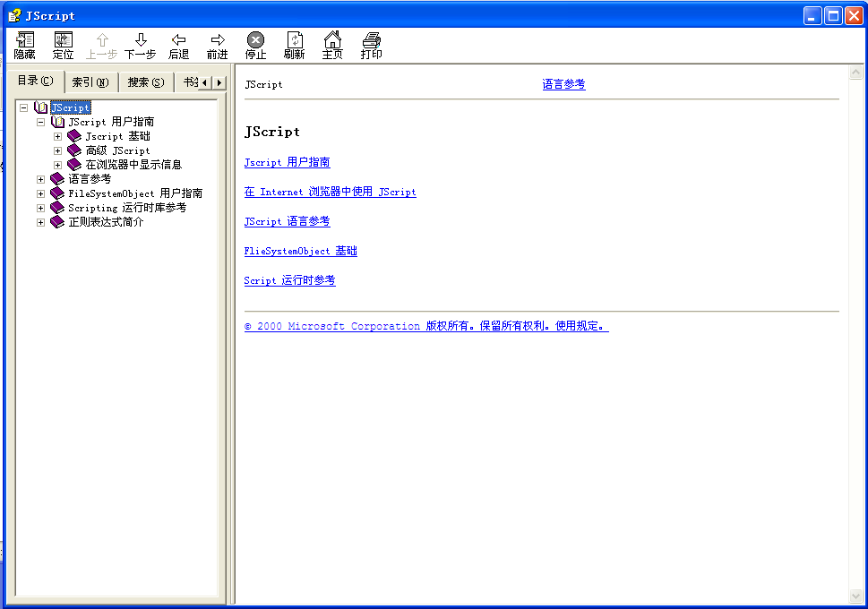Open the 2000 Microsoft Corporation copyright link
Screen dimensions: 868x609
[x=426, y=326]
